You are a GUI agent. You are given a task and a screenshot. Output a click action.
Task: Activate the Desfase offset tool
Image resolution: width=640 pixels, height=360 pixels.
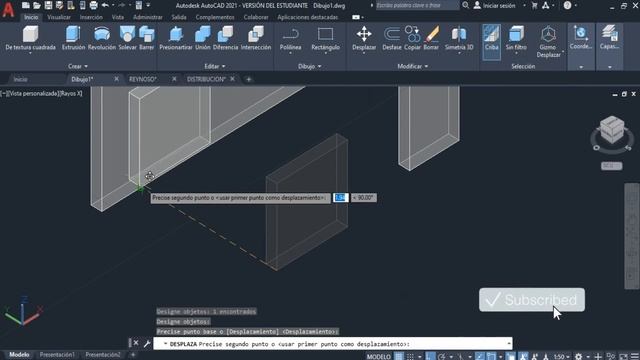[x=392, y=38]
